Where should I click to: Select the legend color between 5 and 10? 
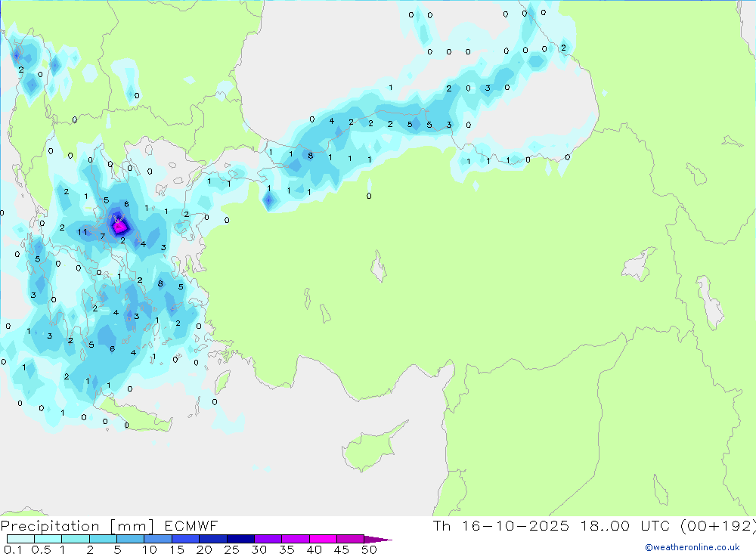[131, 539]
